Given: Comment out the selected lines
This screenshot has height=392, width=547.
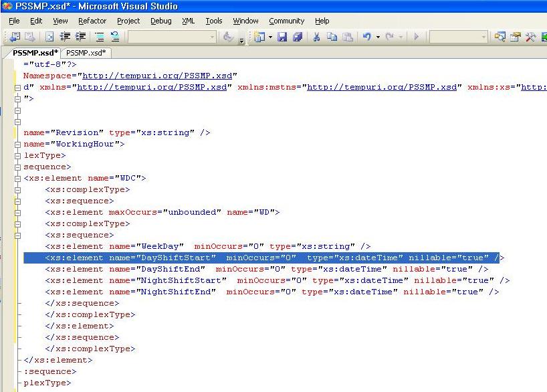Looking at the screenshot, I should tap(100, 36).
